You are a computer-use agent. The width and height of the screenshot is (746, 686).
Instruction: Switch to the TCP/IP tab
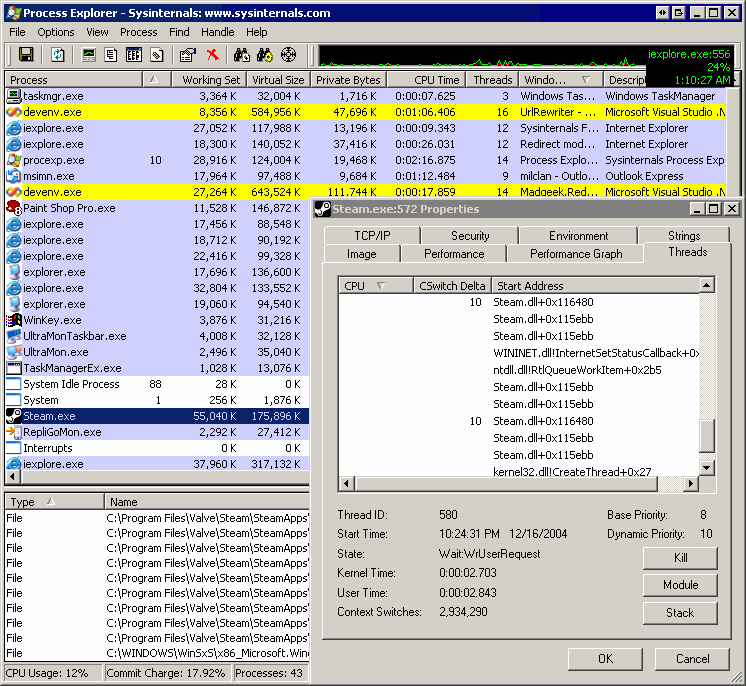pyautogui.click(x=372, y=235)
